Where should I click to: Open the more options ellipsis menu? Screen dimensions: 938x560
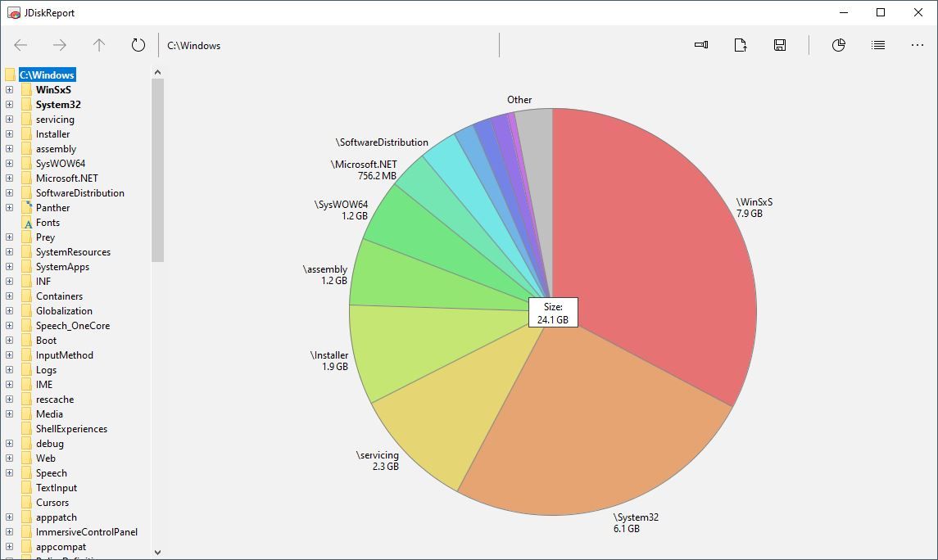point(918,45)
